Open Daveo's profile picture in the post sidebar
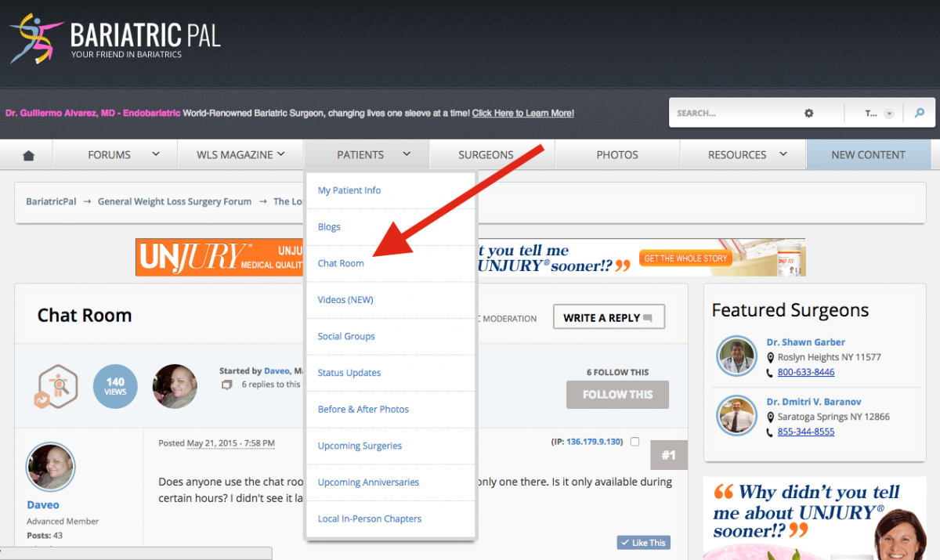940x560 pixels. tap(51, 467)
